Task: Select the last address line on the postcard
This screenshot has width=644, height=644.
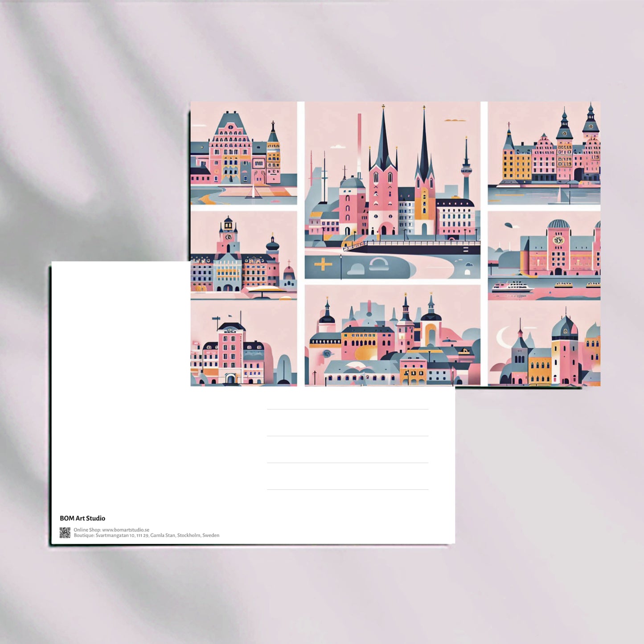Action: [348, 488]
